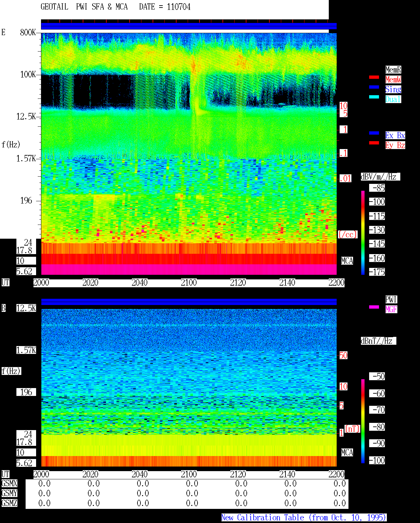Screen dimensions: 420x523
Task: Click the MemR legend label
Action: tap(393, 70)
